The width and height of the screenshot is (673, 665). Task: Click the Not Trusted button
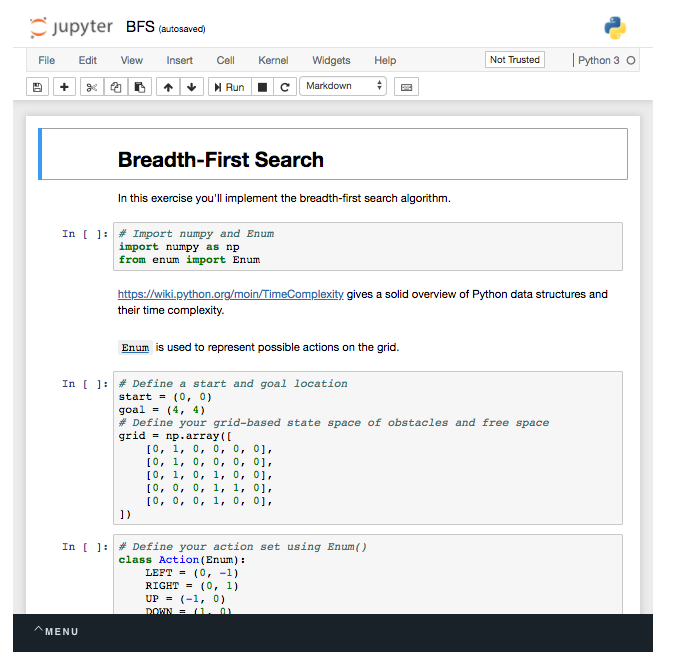click(515, 60)
